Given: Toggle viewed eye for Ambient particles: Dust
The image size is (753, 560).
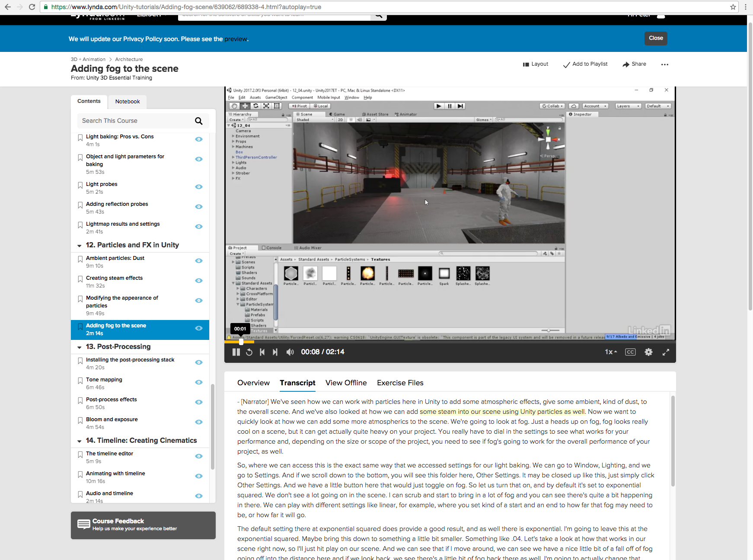Looking at the screenshot, I should 199,261.
